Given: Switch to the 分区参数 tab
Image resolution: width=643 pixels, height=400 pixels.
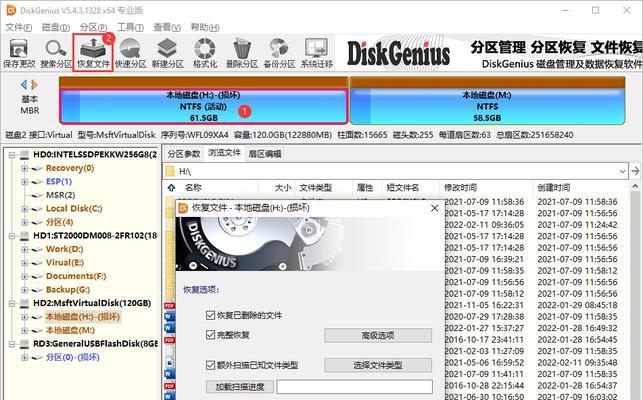Looking at the screenshot, I should pyautogui.click(x=184, y=154).
